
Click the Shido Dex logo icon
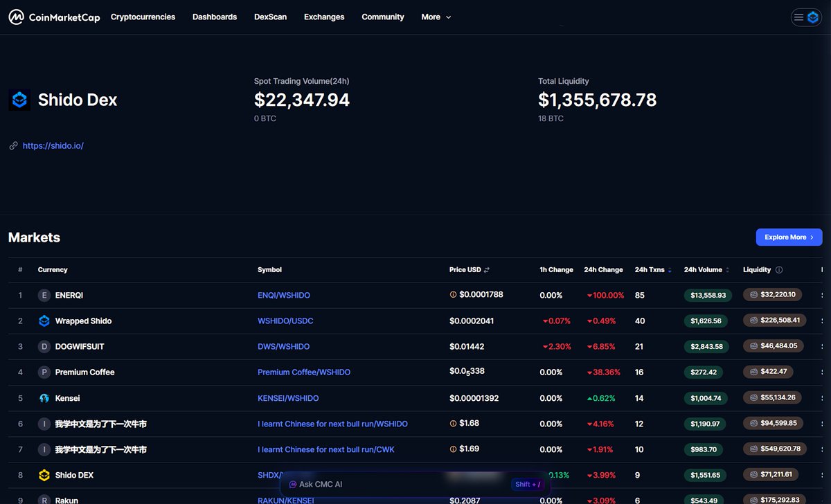coord(19,100)
